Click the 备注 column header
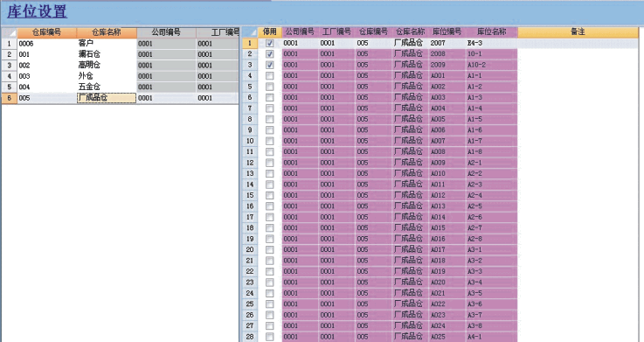The width and height of the screenshot is (644, 342). pos(578,32)
